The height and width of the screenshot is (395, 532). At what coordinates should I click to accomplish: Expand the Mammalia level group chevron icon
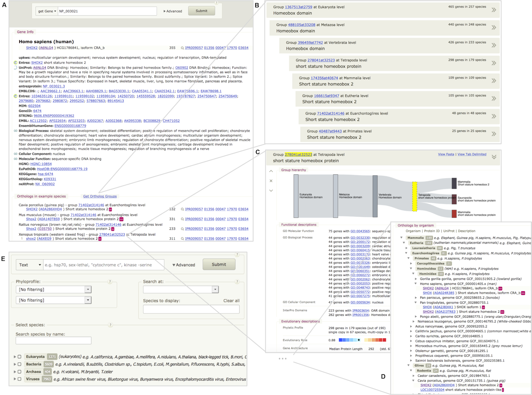point(494,81)
